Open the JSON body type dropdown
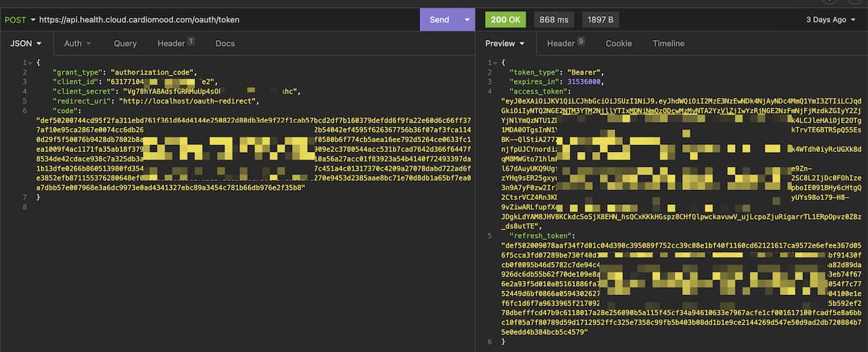The height and width of the screenshot is (352, 868). click(x=25, y=44)
